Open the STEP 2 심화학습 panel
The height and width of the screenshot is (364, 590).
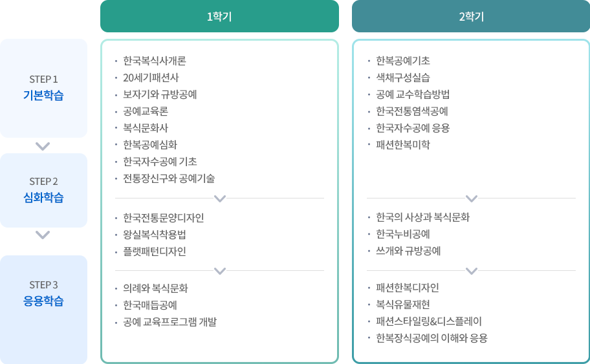(x=43, y=190)
